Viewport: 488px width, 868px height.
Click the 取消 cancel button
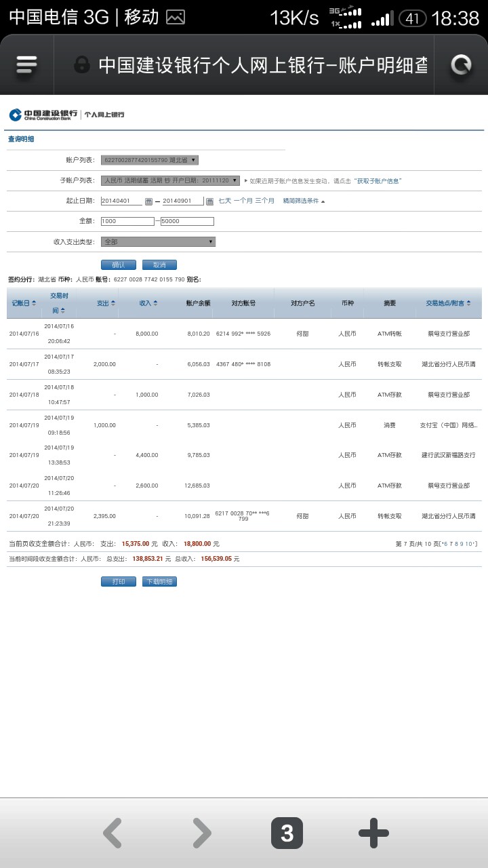coord(159,265)
